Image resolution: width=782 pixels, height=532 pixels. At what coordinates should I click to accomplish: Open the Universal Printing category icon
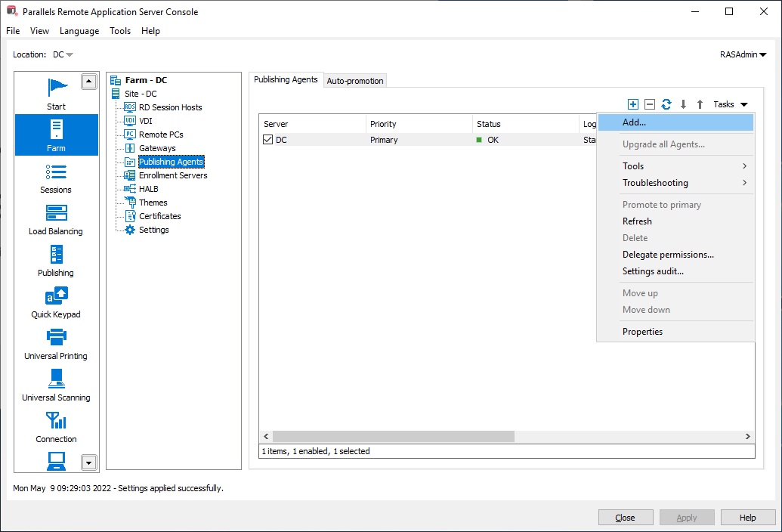tap(57, 337)
